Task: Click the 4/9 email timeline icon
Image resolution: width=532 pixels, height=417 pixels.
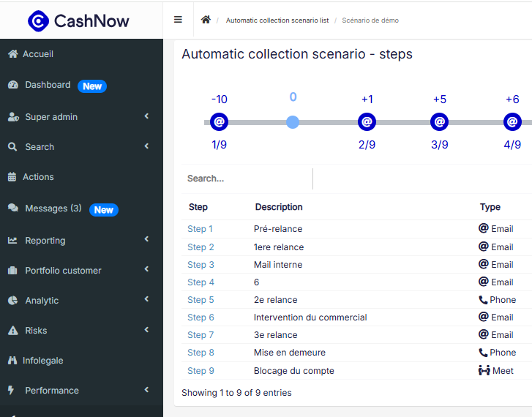Action: 512,122
